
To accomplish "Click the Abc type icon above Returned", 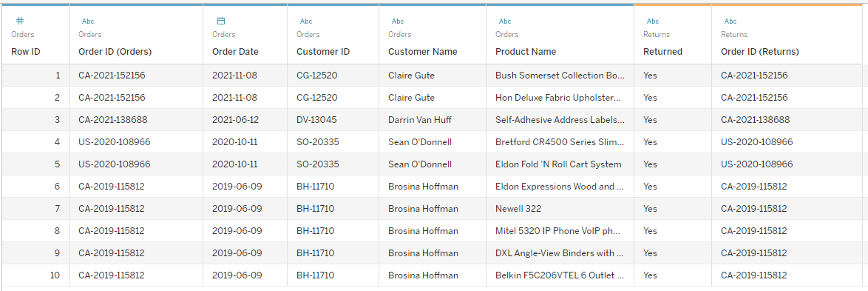I will tap(653, 21).
